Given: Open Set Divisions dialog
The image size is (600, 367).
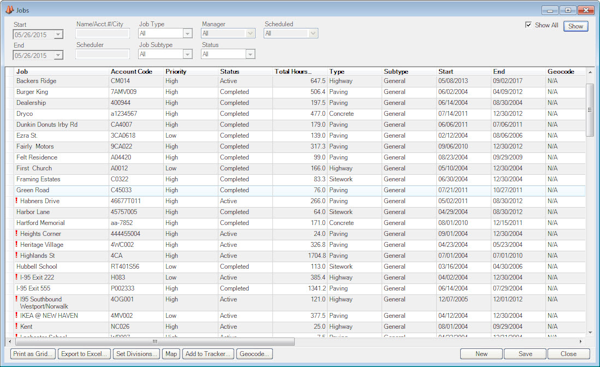Looking at the screenshot, I should tap(136, 354).
